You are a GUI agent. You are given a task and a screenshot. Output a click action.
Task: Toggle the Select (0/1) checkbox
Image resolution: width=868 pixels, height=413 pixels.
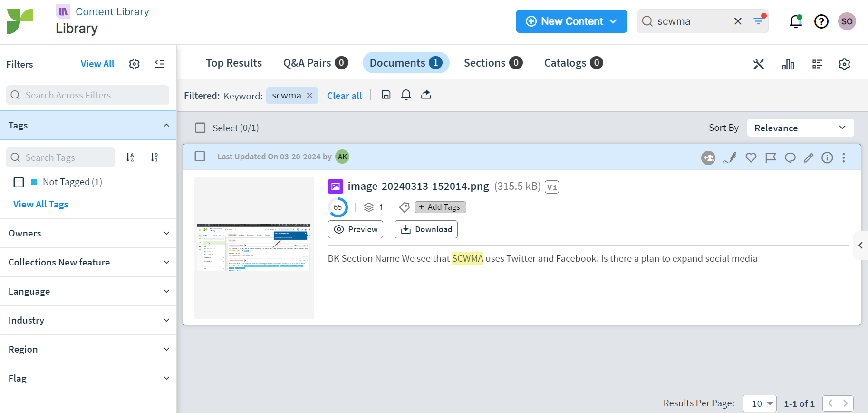tap(201, 128)
